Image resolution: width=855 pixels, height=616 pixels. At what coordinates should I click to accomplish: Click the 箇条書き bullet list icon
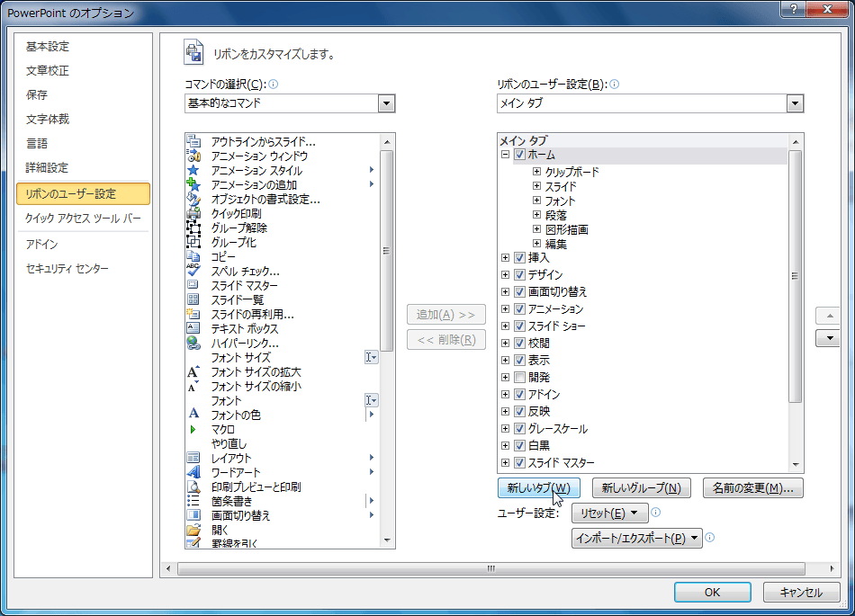click(193, 501)
